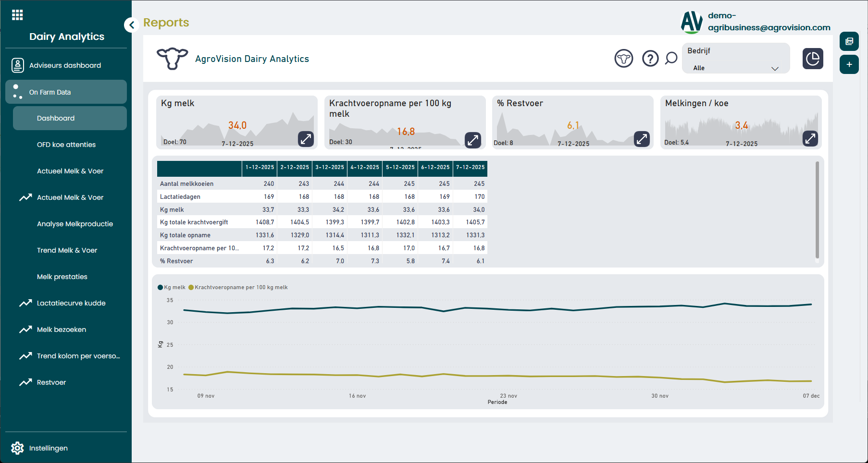Screen dimensions: 868x463
Task: Click the pie chart report button
Action: [812, 59]
